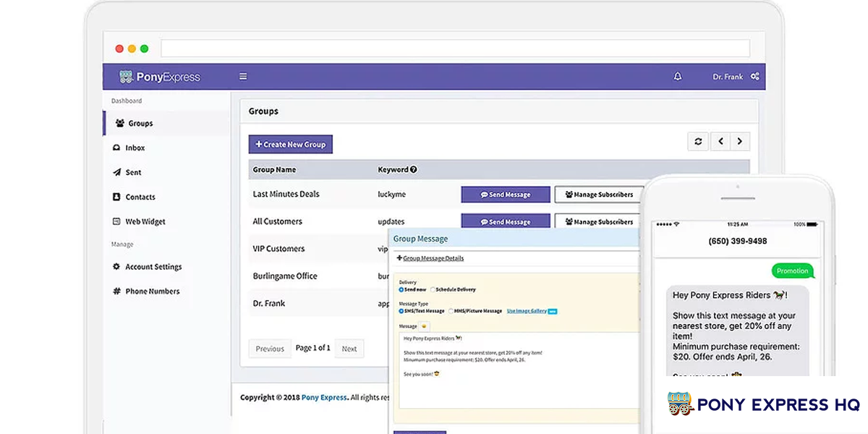Click the hamburger menu icon in the header
Viewport: 868px width, 434px height.
pos(243,77)
